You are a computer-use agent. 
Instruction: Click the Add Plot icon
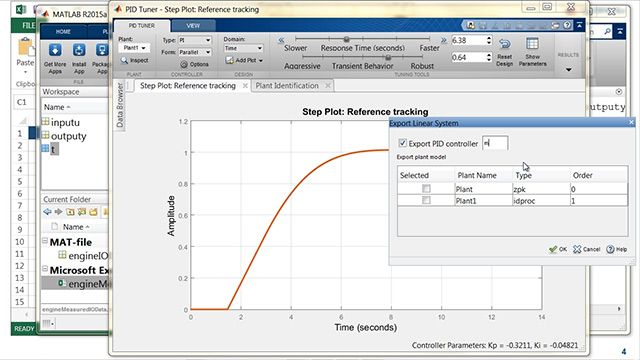pos(230,60)
